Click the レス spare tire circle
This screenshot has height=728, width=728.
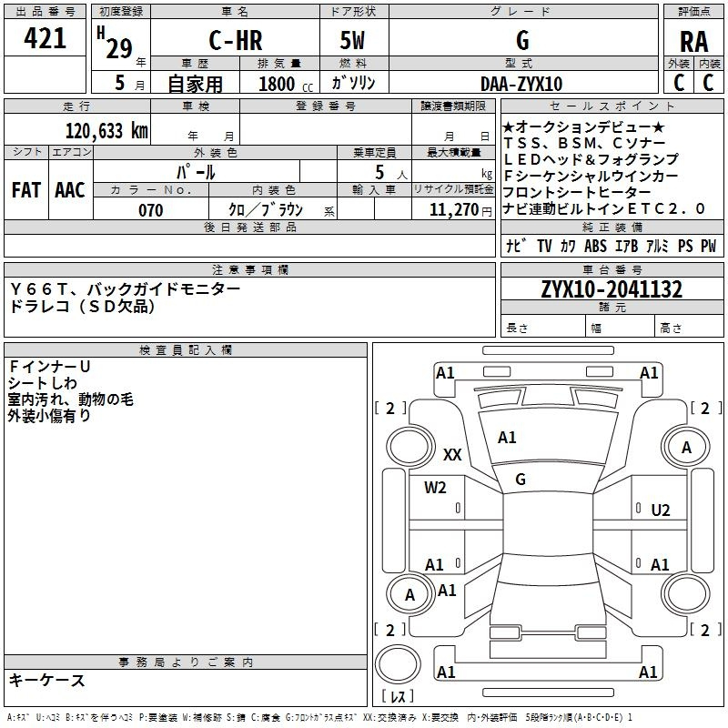pyautogui.click(x=398, y=664)
